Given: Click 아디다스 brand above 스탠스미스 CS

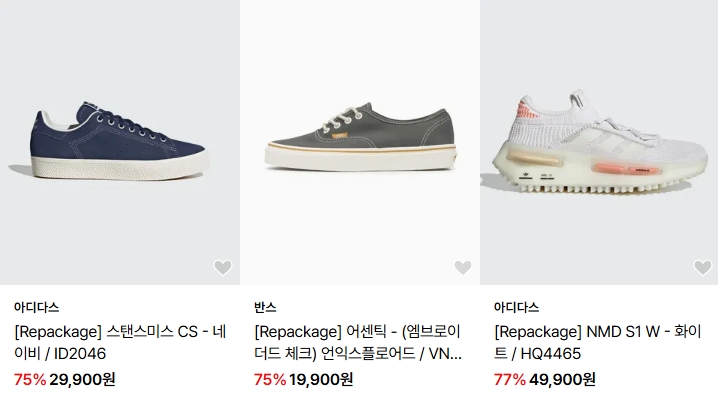Looking at the screenshot, I should click(x=37, y=307).
